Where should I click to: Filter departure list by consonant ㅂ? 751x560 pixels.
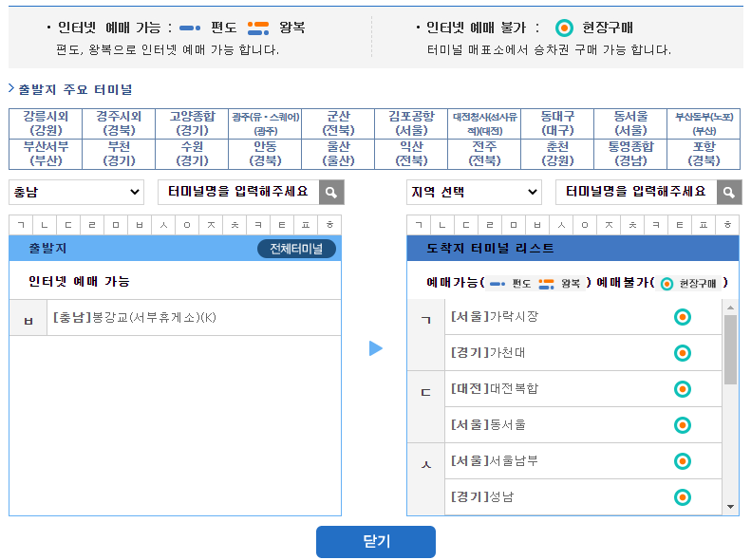pyautogui.click(x=140, y=225)
